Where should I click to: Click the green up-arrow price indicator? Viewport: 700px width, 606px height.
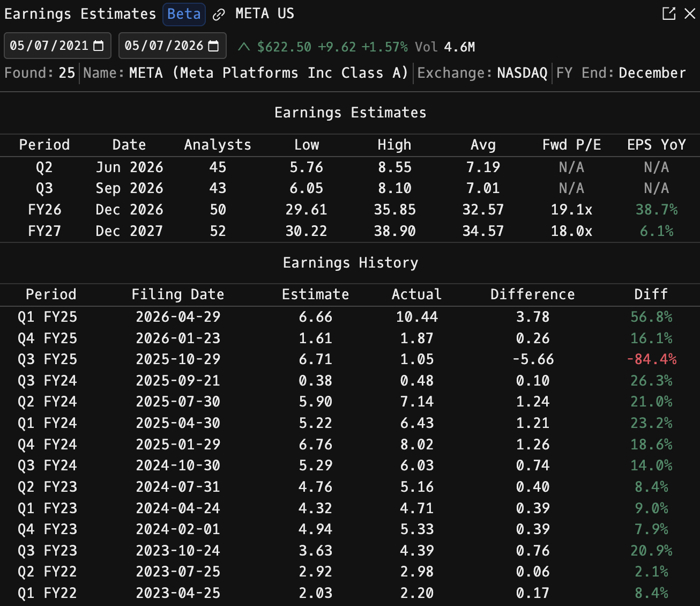(x=244, y=47)
